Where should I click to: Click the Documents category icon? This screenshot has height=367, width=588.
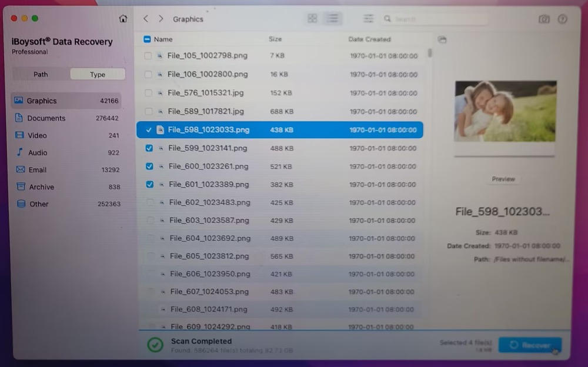[19, 118]
